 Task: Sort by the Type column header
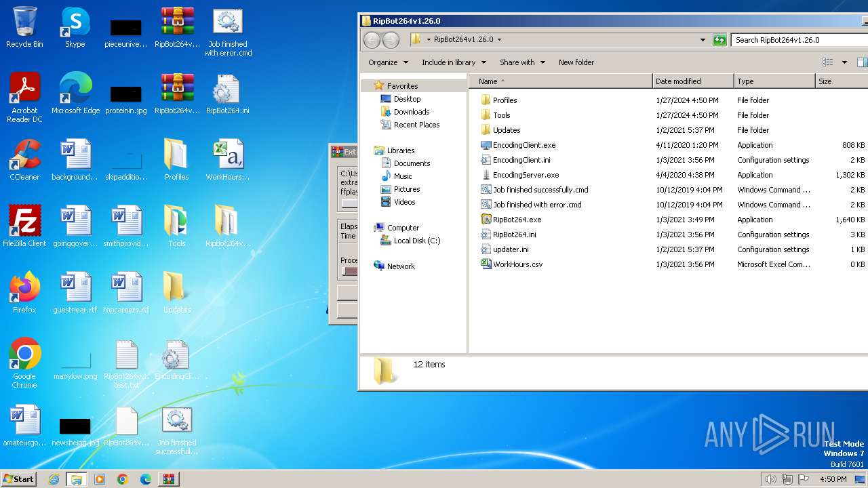click(774, 81)
